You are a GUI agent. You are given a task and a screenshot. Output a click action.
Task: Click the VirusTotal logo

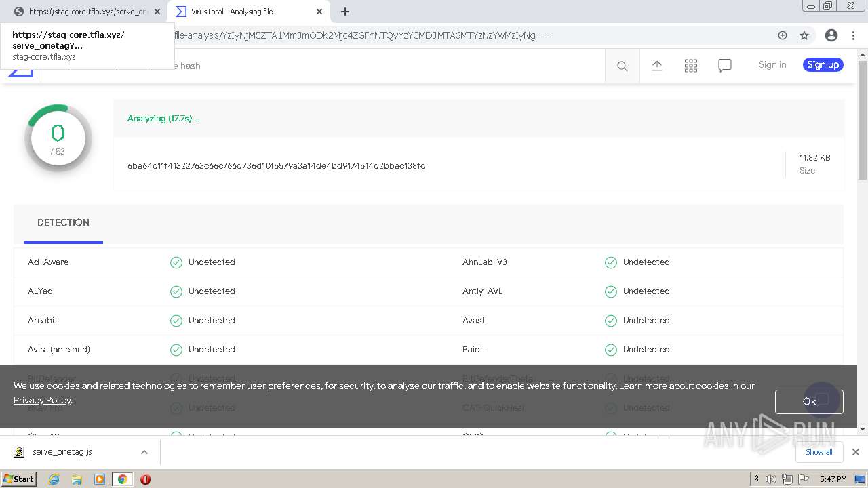[20, 73]
